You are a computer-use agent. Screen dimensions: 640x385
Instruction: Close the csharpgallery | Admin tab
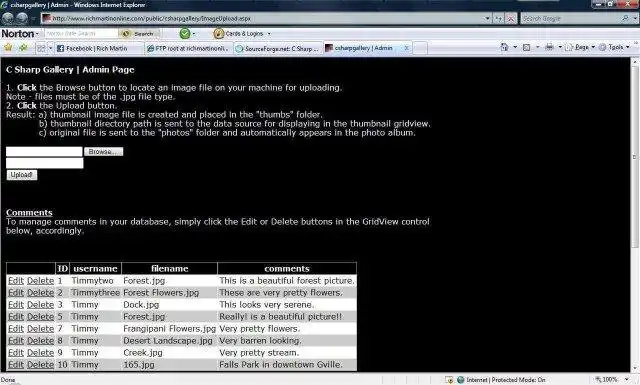click(407, 48)
